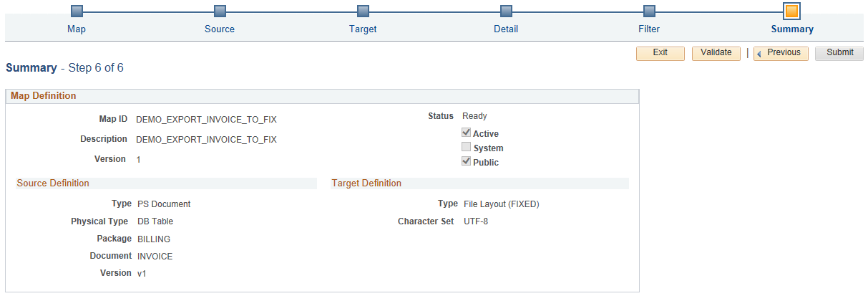The width and height of the screenshot is (868, 296).
Task: Jump to the Detail step label
Action: click(506, 29)
